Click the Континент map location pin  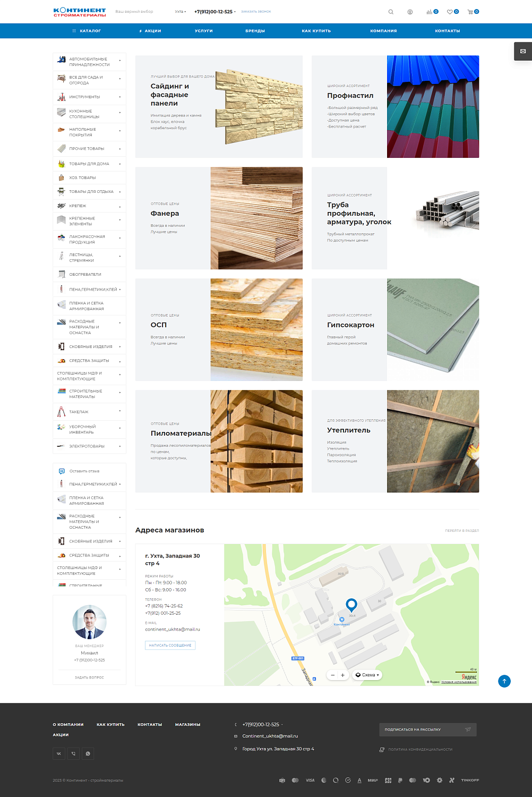[351, 606]
